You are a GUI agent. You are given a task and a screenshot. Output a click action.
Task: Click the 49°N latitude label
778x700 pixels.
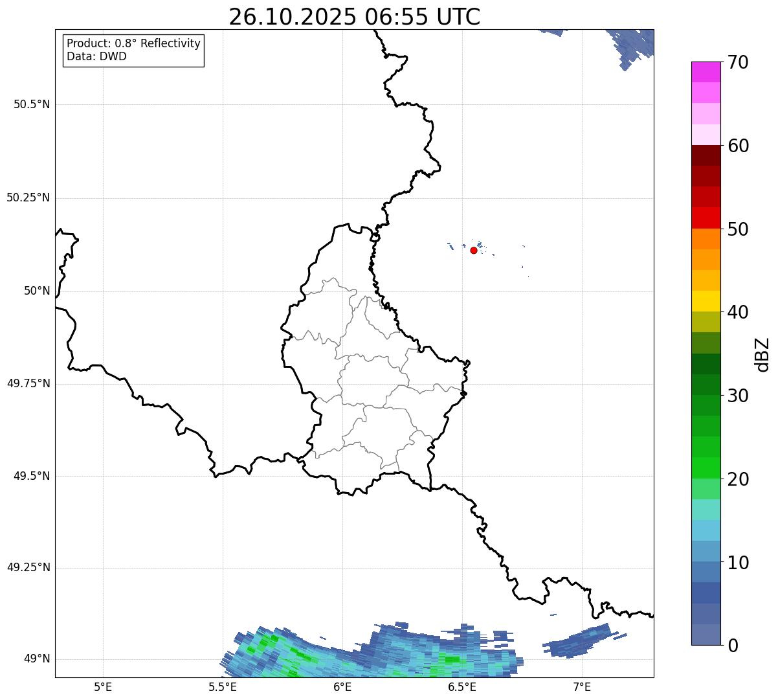coord(37,659)
